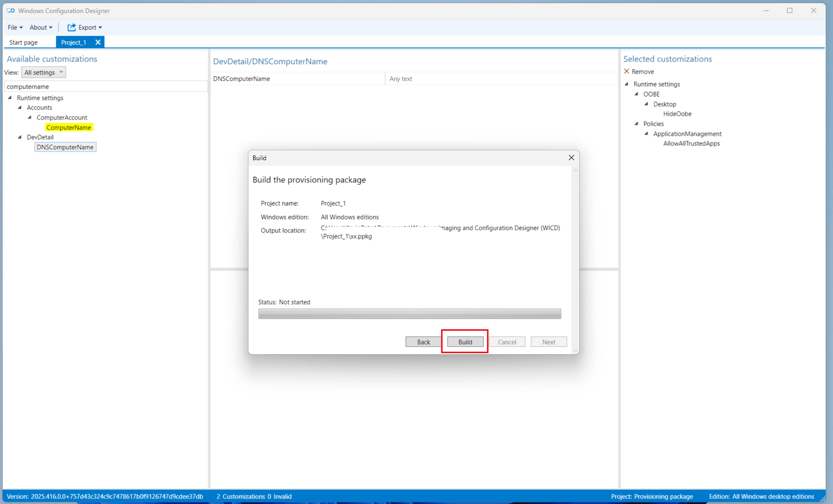Minimize the Windows Configuration Designer window

(x=766, y=10)
